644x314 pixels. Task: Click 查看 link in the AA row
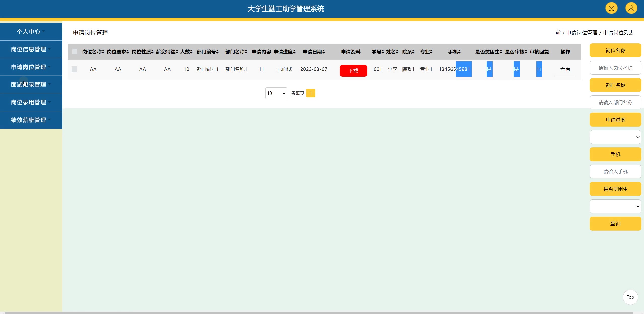tap(565, 69)
